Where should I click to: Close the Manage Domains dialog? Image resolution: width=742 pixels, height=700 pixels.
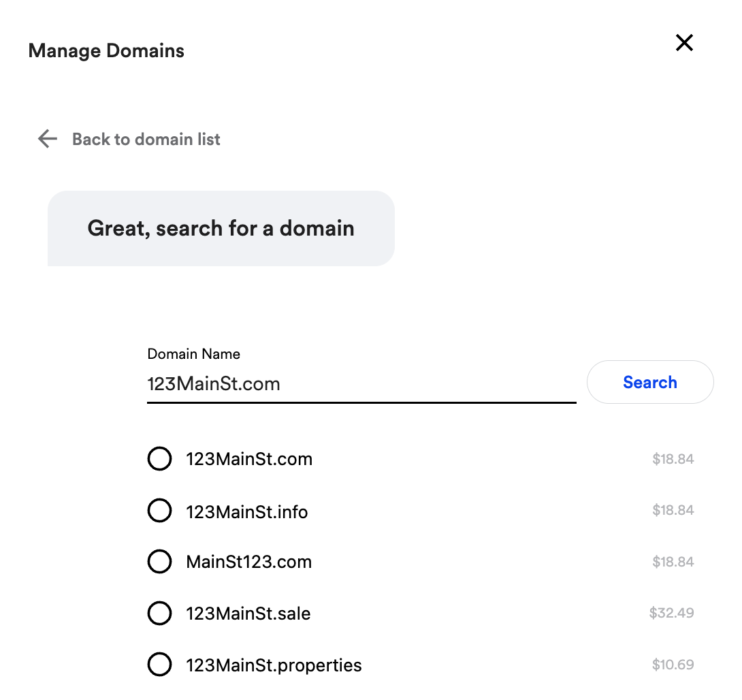coord(684,43)
